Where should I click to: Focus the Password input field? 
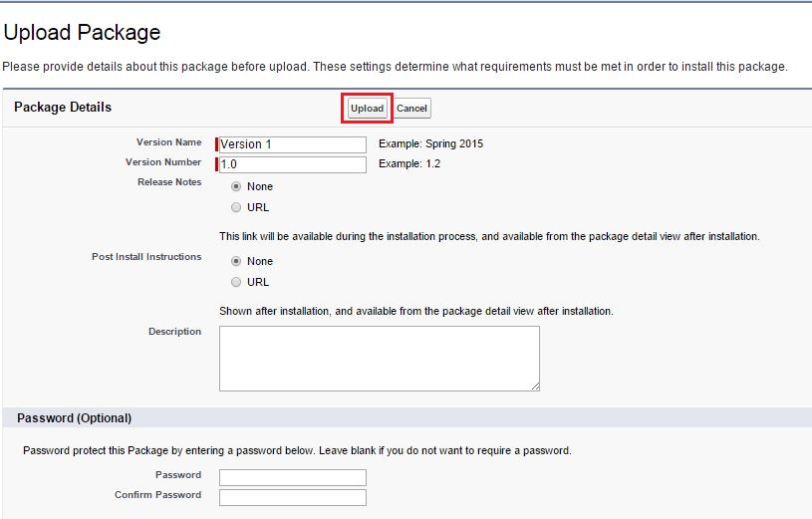pos(292,477)
